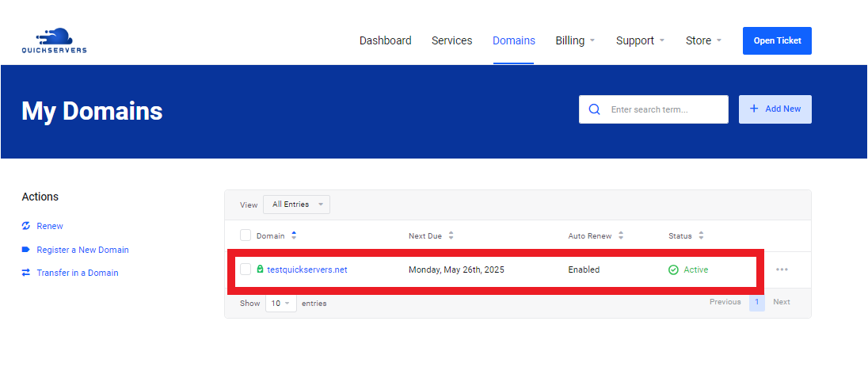This screenshot has width=868, height=390.
Task: Click the Enabled auto renew value
Action: tap(584, 270)
